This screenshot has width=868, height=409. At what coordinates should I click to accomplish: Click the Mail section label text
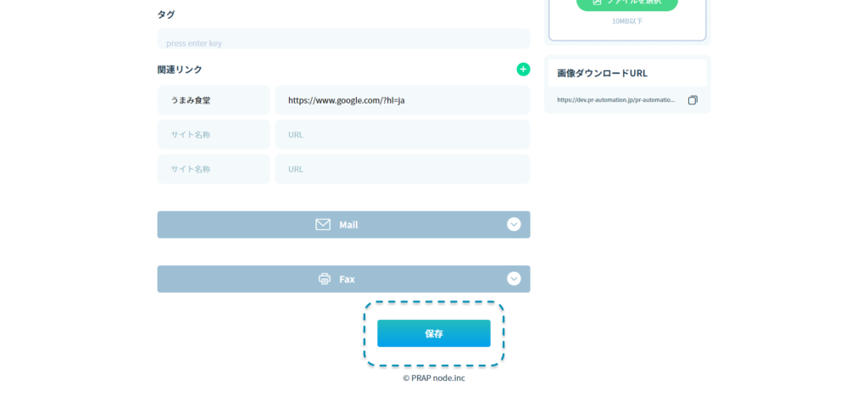coord(348,225)
